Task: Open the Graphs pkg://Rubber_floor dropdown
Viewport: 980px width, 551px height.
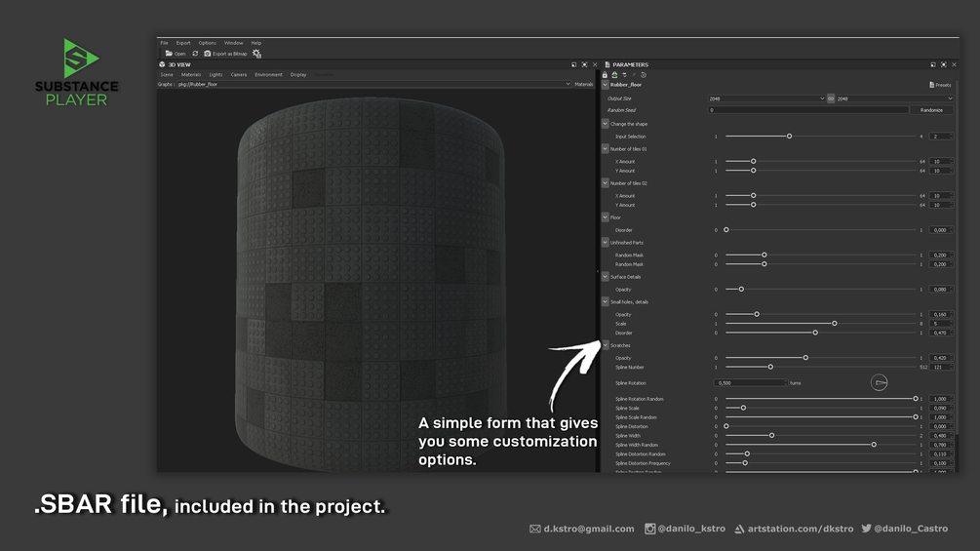Action: pos(373,84)
